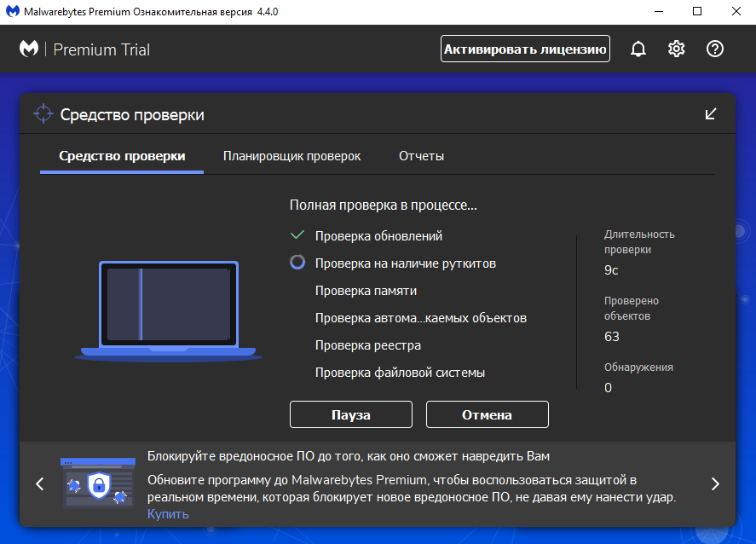The width and height of the screenshot is (756, 544).
Task: Click the Проверка реестра step
Action: 368,345
